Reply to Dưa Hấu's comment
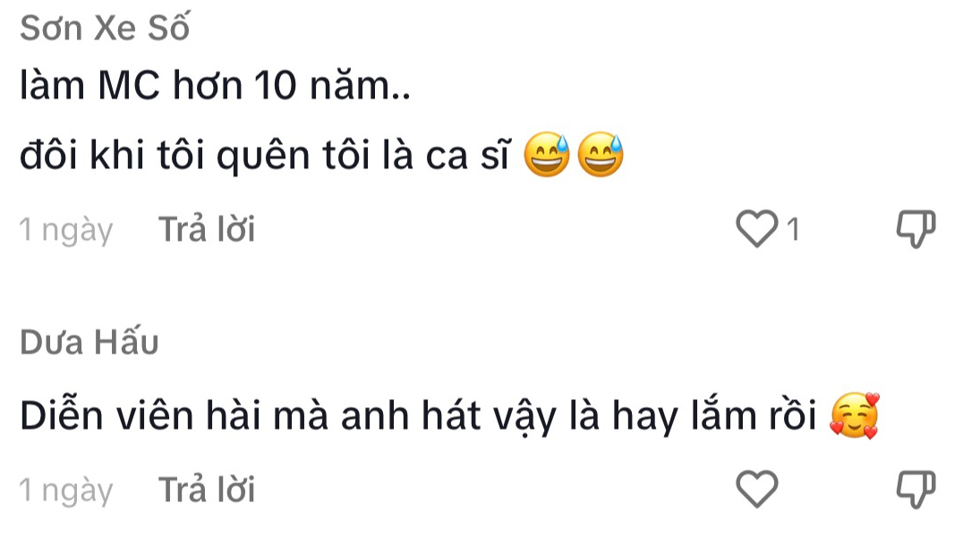Image resolution: width=980 pixels, height=554 pixels. [207, 490]
